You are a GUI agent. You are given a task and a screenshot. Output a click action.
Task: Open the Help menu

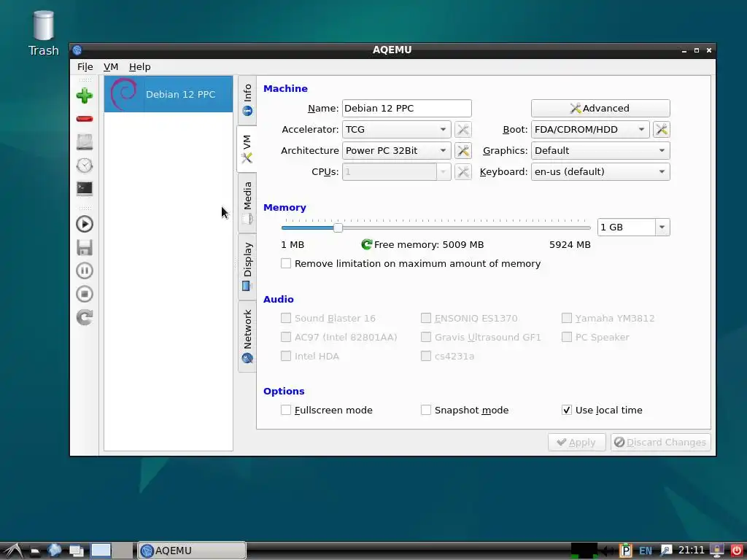(139, 66)
